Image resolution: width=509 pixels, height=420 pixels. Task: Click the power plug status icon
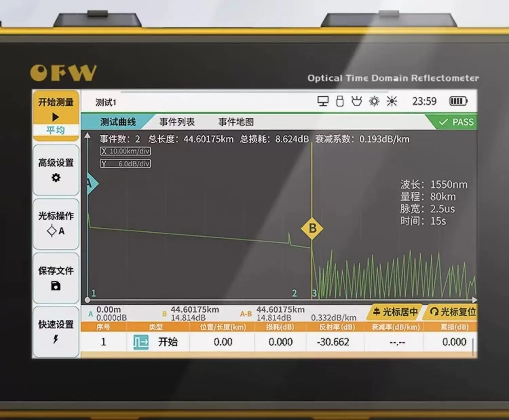click(357, 101)
